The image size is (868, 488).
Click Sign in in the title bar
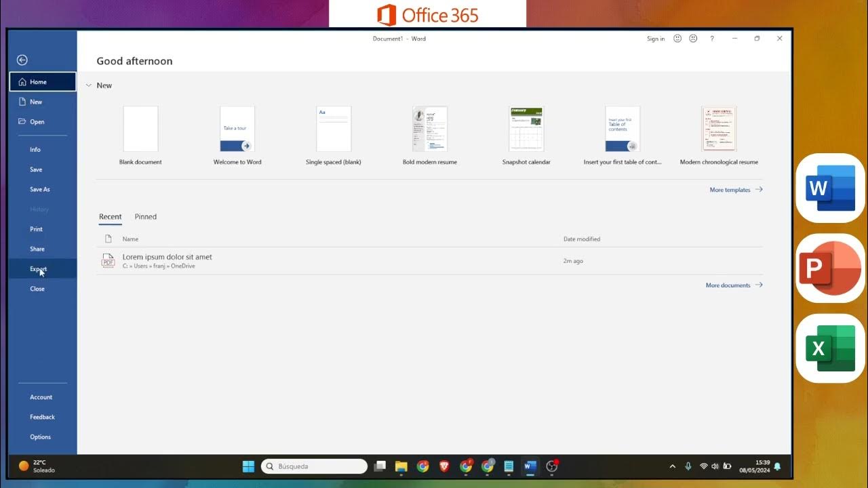(x=656, y=39)
